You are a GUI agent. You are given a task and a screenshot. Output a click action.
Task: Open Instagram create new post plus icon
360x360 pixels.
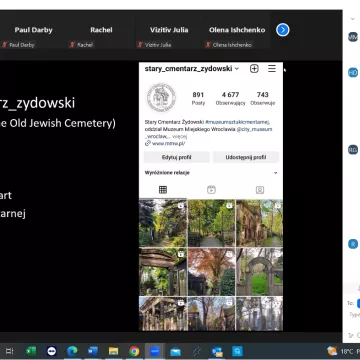click(254, 69)
